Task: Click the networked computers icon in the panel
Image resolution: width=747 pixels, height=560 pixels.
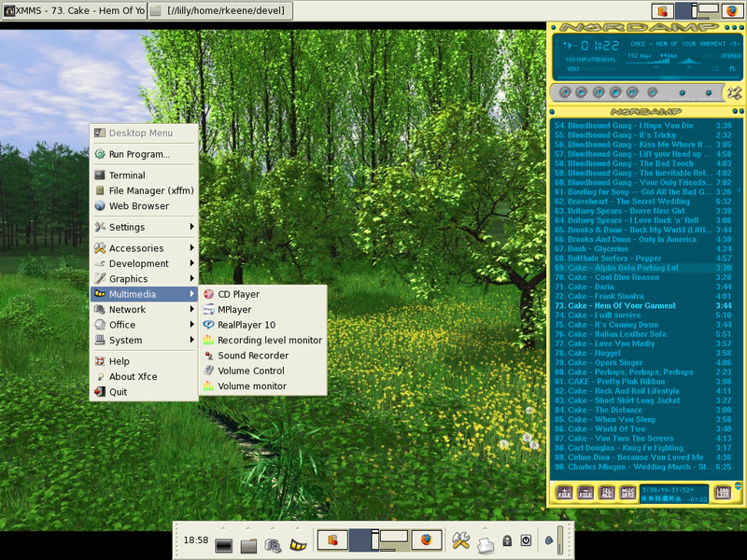Action: (x=273, y=545)
